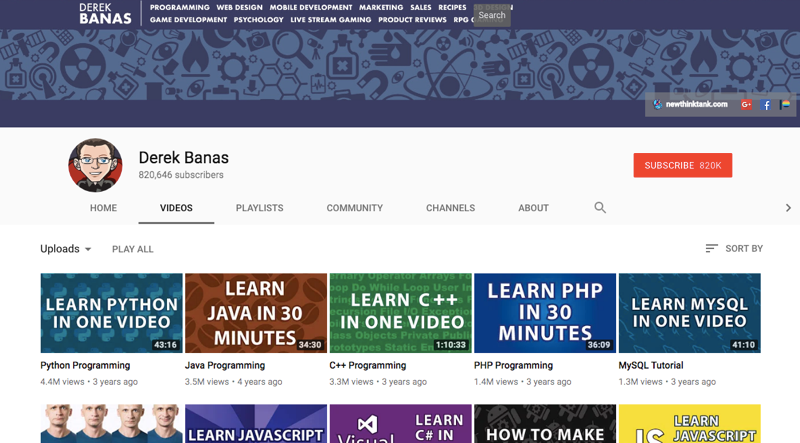800x443 pixels.
Task: Click the right chevron to show more tabs
Action: [x=788, y=208]
